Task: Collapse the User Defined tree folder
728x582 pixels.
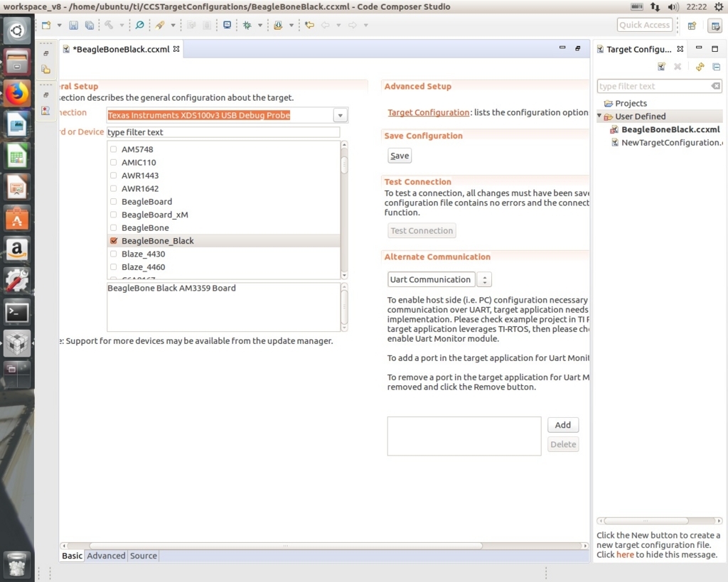Action: click(599, 116)
